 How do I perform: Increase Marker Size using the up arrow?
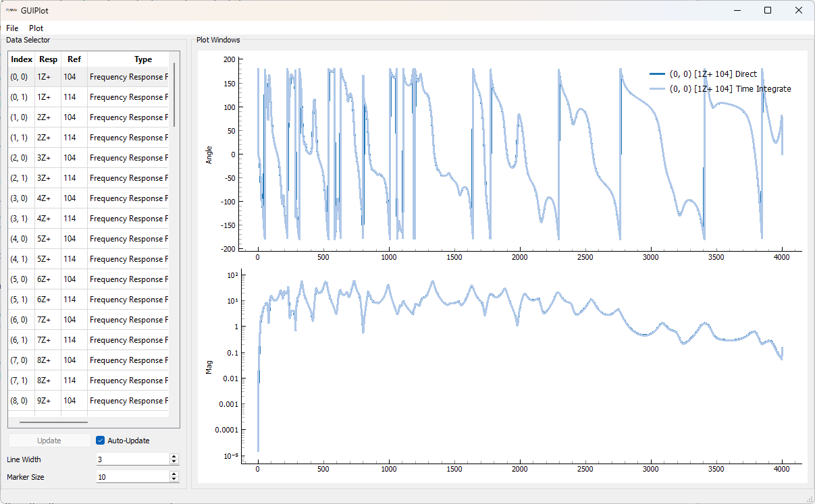pos(174,474)
